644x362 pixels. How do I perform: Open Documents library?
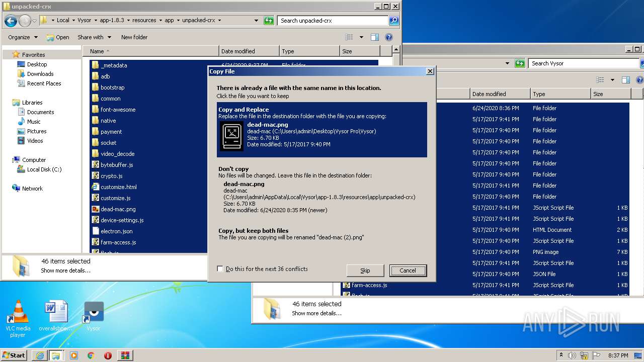click(40, 112)
